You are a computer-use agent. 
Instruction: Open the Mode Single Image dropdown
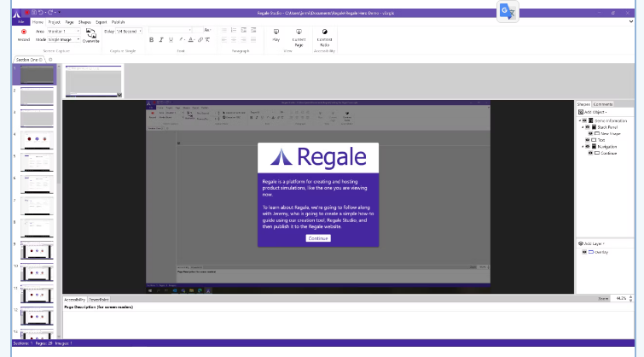(x=64, y=39)
